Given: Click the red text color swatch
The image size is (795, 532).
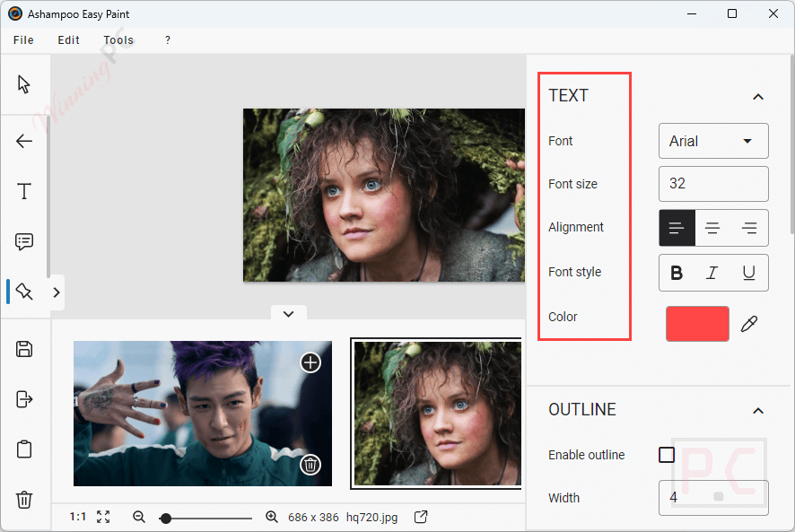Looking at the screenshot, I should click(697, 324).
